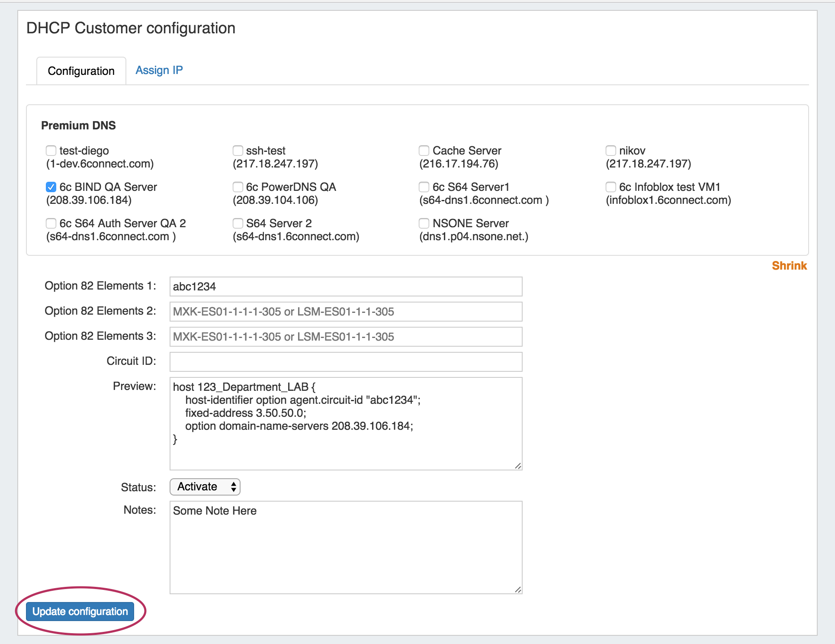The height and width of the screenshot is (644, 835).
Task: Check the test-diego DNS server checkbox
Action: (x=51, y=151)
